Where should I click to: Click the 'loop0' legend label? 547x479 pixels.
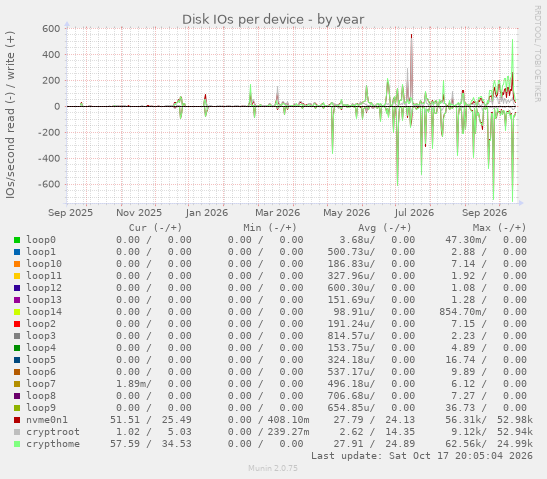pyautogui.click(x=41, y=240)
